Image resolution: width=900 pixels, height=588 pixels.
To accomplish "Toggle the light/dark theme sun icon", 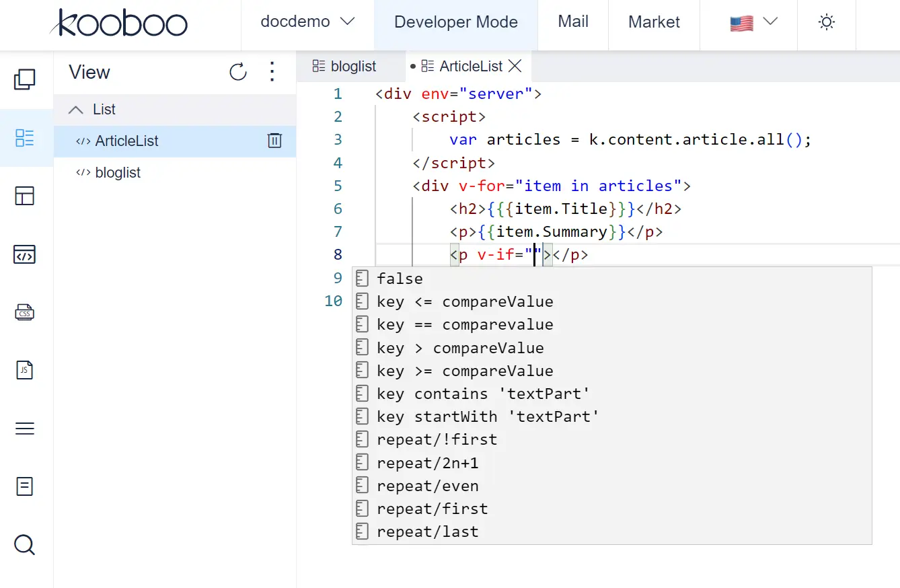I will [x=826, y=22].
